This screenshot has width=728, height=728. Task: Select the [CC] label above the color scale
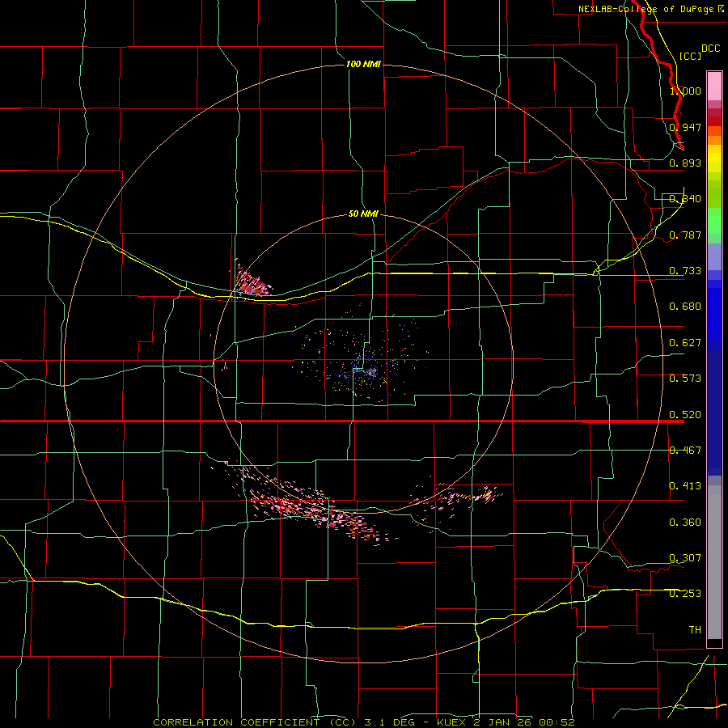pyautogui.click(x=690, y=56)
